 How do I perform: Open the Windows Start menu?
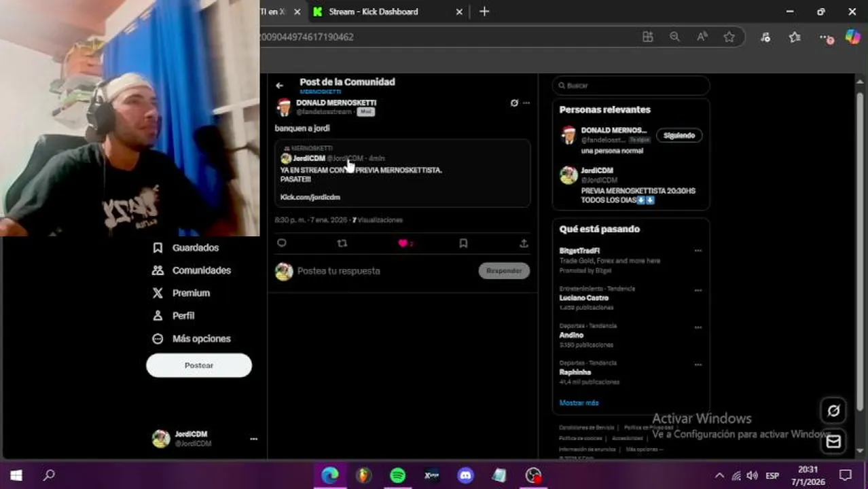pos(16,475)
